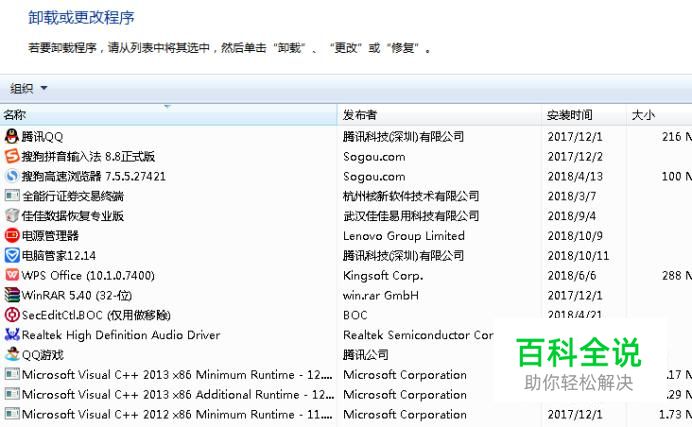The height and width of the screenshot is (427, 692).
Task: Click publisher Kingsoft Corp.
Action: click(383, 276)
